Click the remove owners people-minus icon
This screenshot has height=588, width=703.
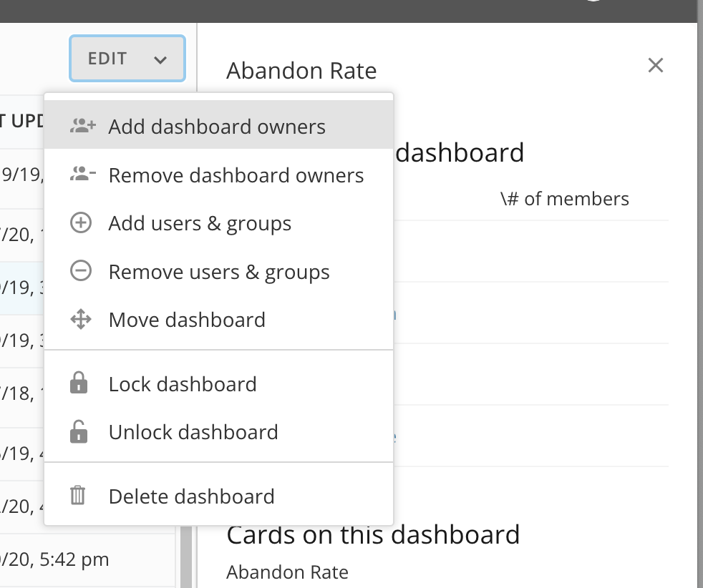click(82, 174)
